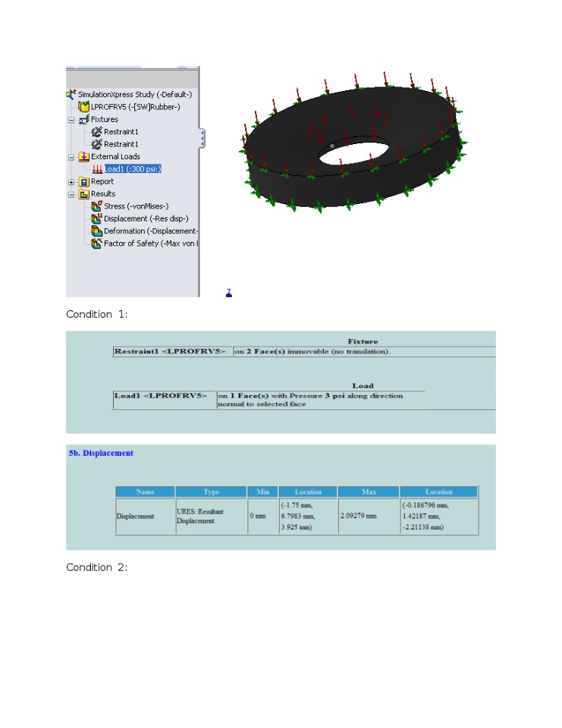Click the Stress vonMises plot icon
This screenshot has height=728, width=562.
(x=96, y=206)
